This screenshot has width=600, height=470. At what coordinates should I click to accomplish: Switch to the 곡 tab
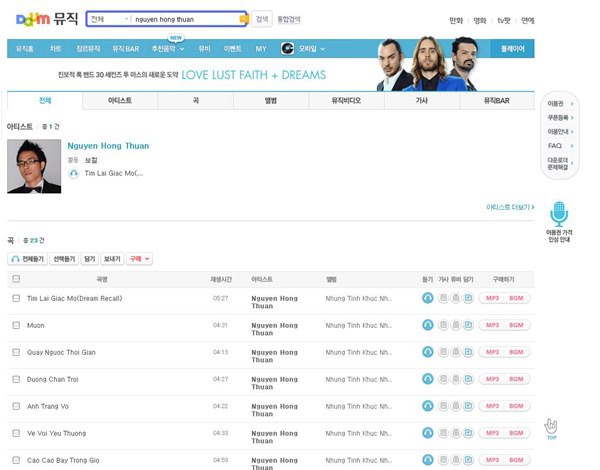point(196,101)
